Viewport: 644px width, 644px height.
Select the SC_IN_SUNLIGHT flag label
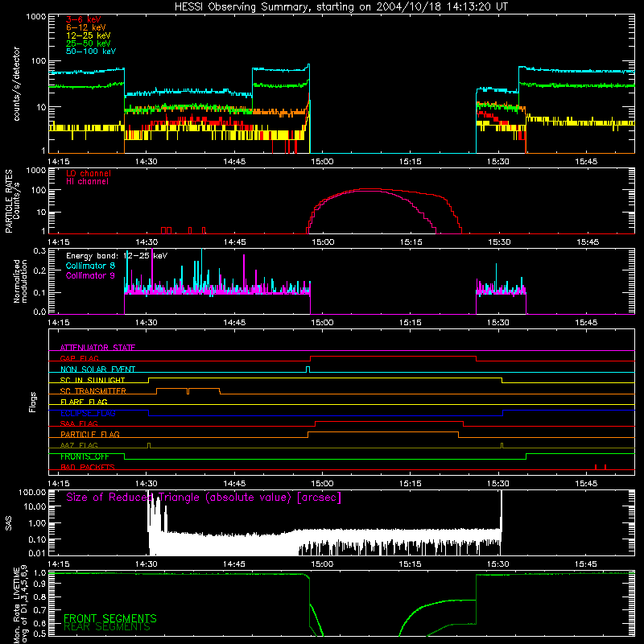[93, 380]
